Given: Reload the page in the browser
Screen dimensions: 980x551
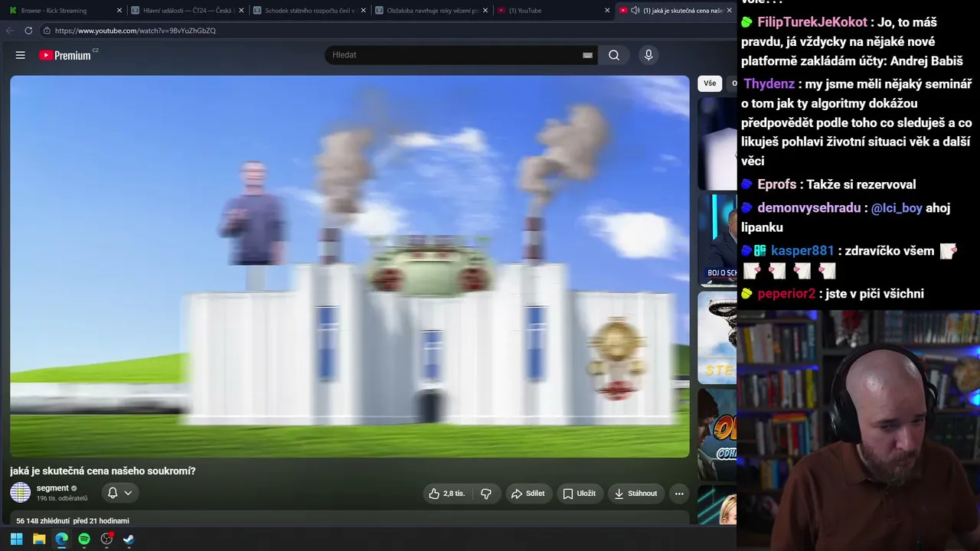Looking at the screenshot, I should 28,31.
